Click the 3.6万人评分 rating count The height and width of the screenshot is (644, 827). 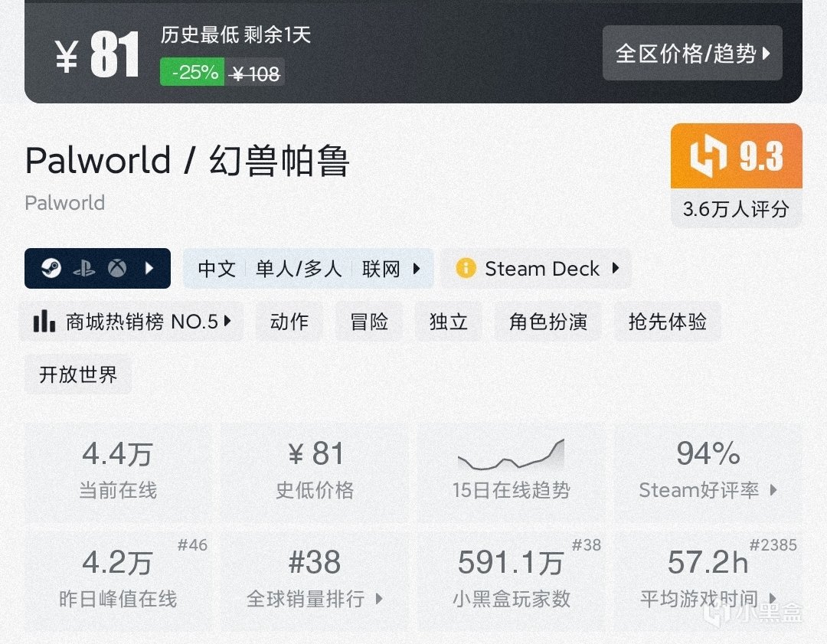(737, 209)
